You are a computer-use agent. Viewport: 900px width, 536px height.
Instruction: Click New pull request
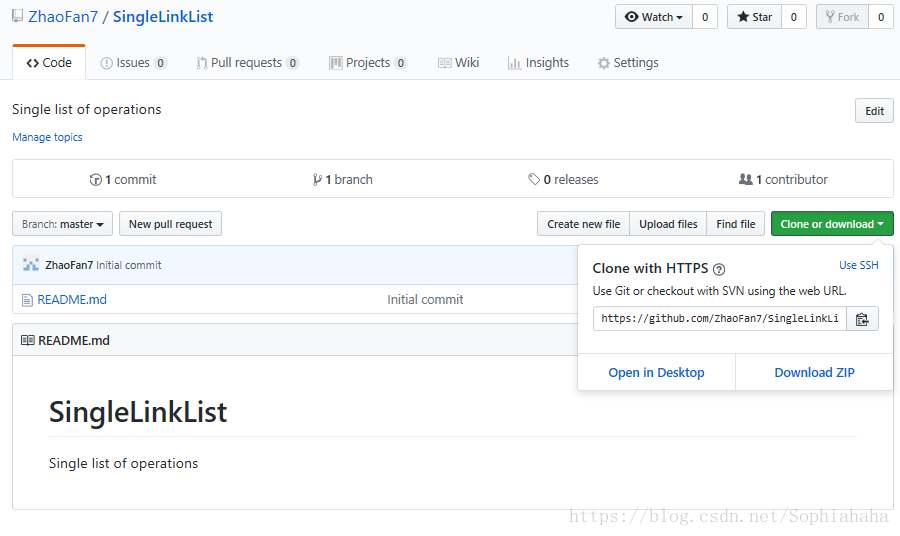pos(170,224)
